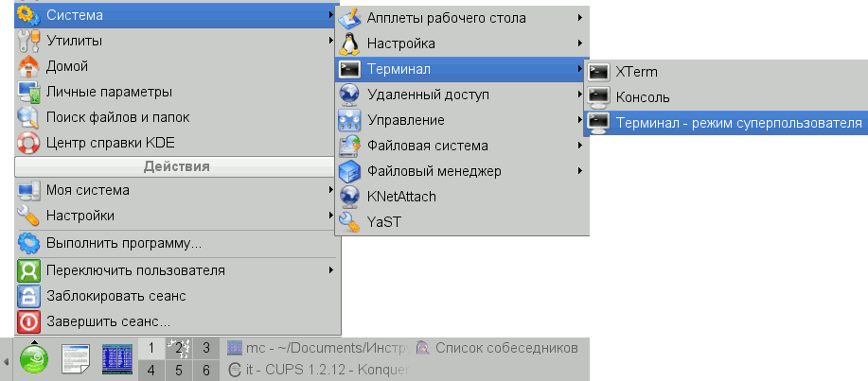
Task: Click the XTerm monitor icon
Action: tap(598, 72)
